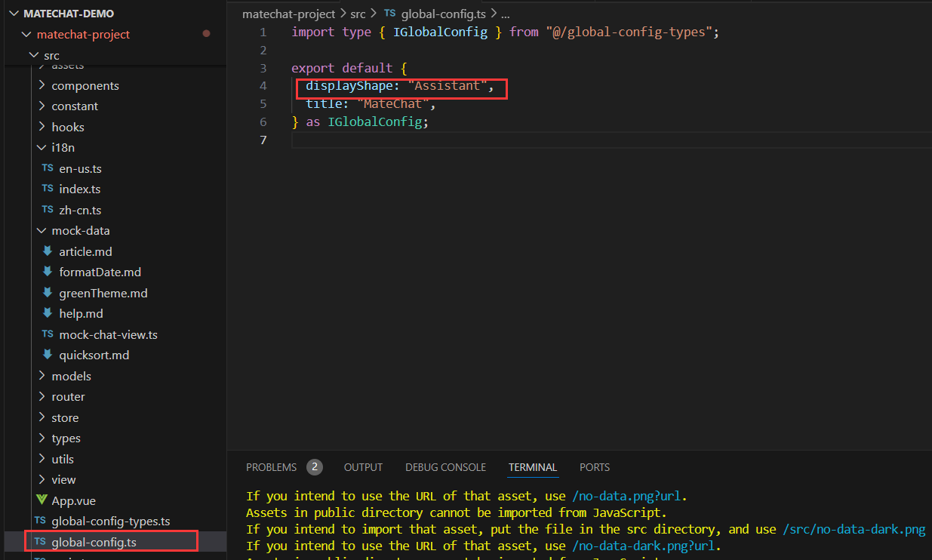Screen dimensions: 932x560
Task: Click line number 4 in the gutter
Action: click(x=263, y=86)
